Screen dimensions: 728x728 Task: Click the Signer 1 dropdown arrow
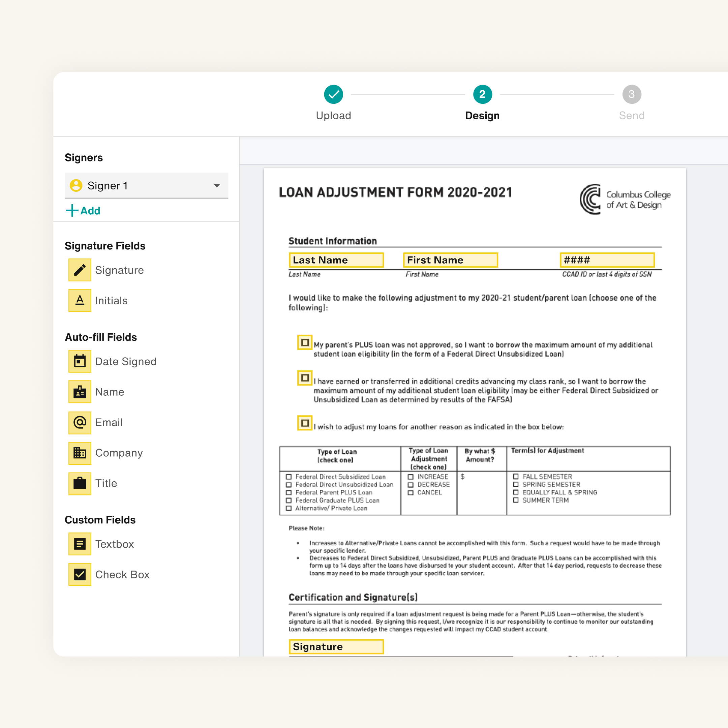217,185
